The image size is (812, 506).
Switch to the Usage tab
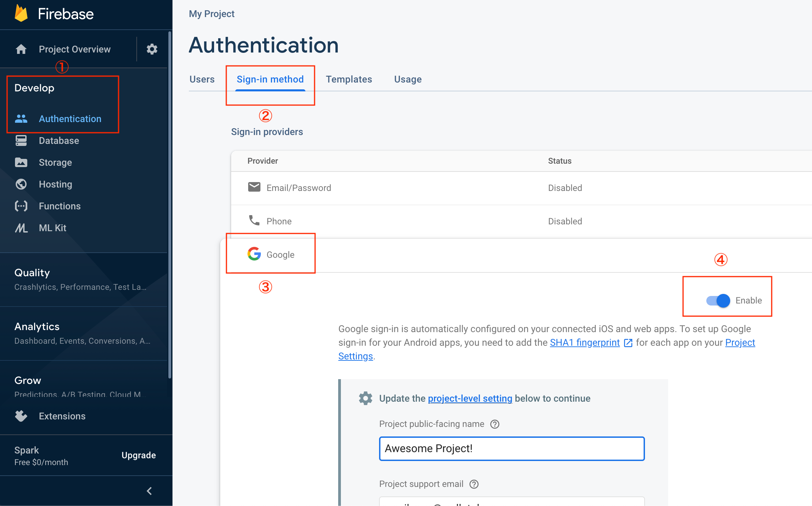(x=408, y=79)
